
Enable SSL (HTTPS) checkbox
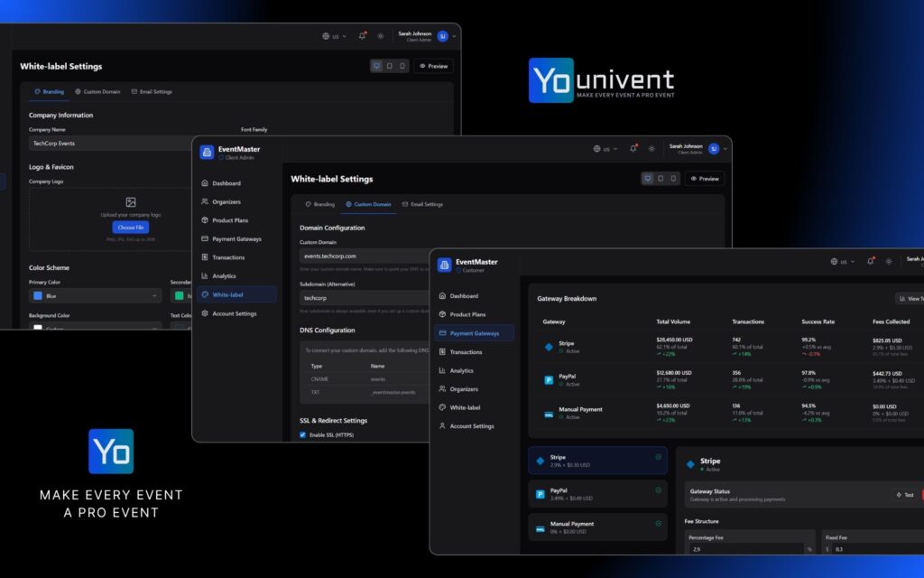click(301, 434)
